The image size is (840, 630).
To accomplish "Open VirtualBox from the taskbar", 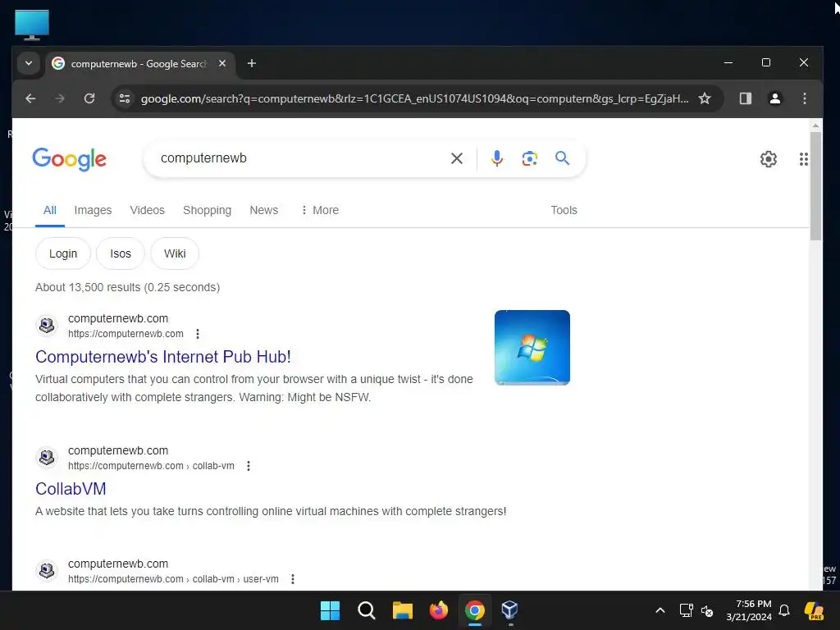I will pos(509,610).
